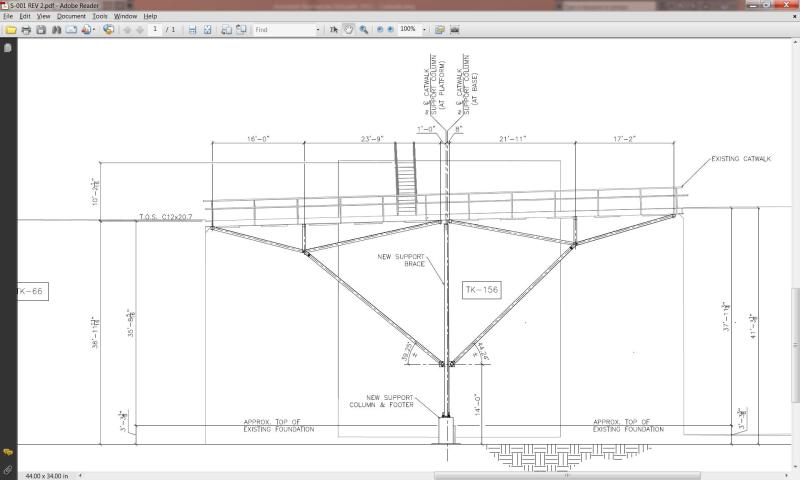Click the 21'-11" dimension text
Image resolution: width=800 pixels, height=480 pixels.
513,139
